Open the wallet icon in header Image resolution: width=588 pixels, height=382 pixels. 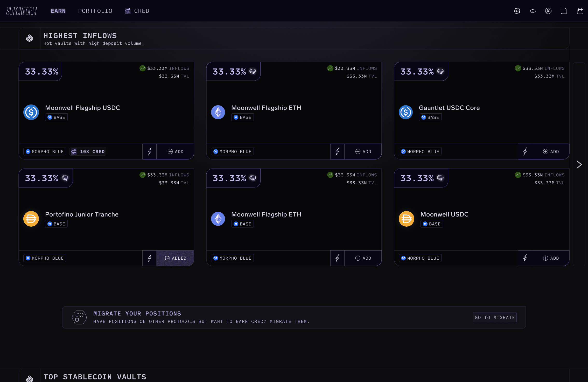click(x=564, y=11)
